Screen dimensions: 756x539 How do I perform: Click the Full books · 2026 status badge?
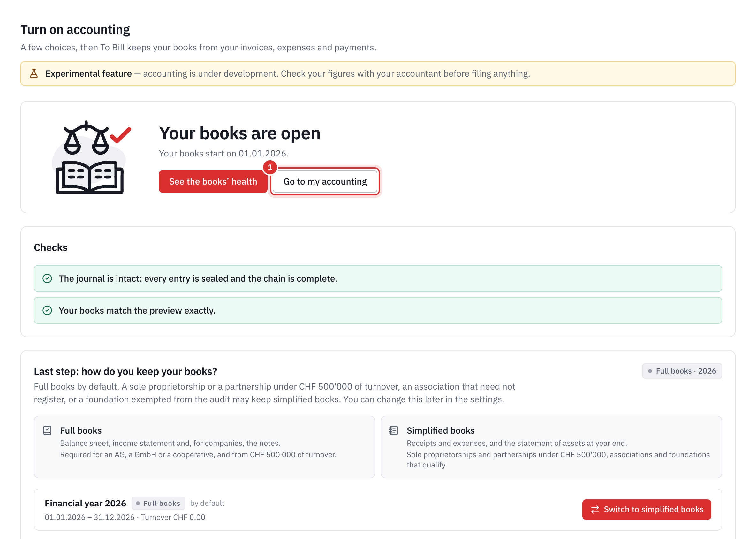(x=682, y=371)
